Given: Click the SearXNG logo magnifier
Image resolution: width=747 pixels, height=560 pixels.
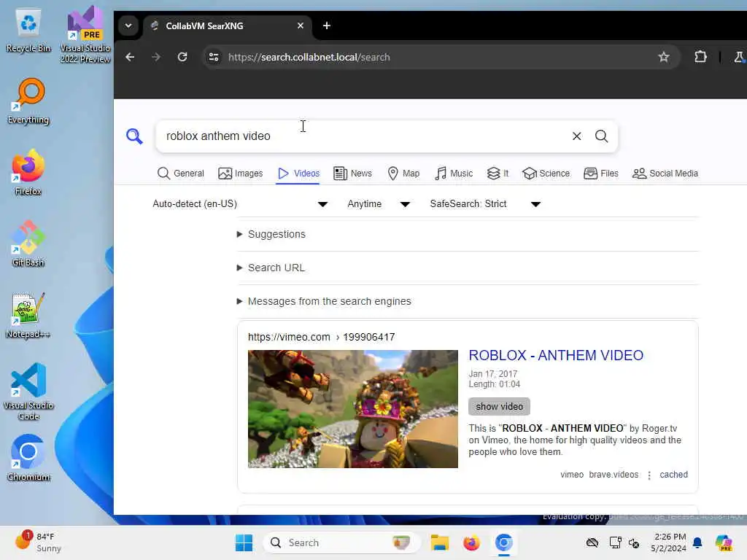Looking at the screenshot, I should (x=134, y=136).
